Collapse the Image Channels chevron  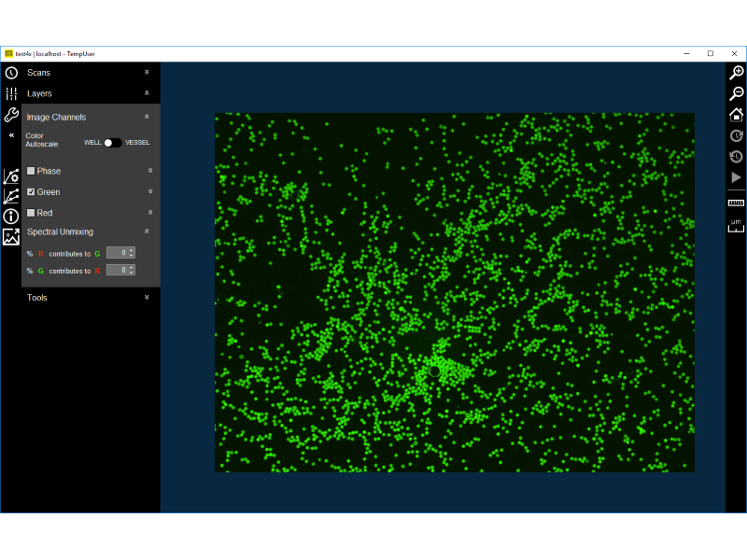(x=147, y=117)
